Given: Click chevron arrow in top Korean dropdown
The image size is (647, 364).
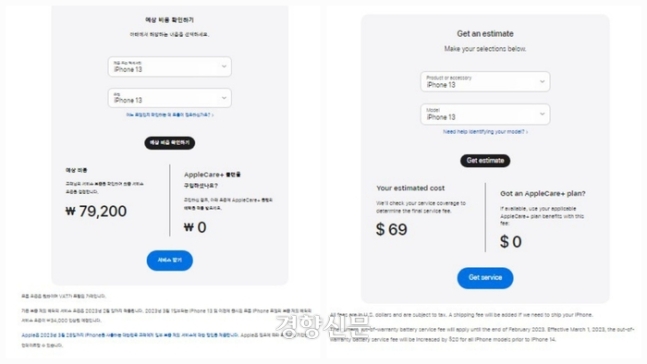Looking at the screenshot, I should pos(224,66).
